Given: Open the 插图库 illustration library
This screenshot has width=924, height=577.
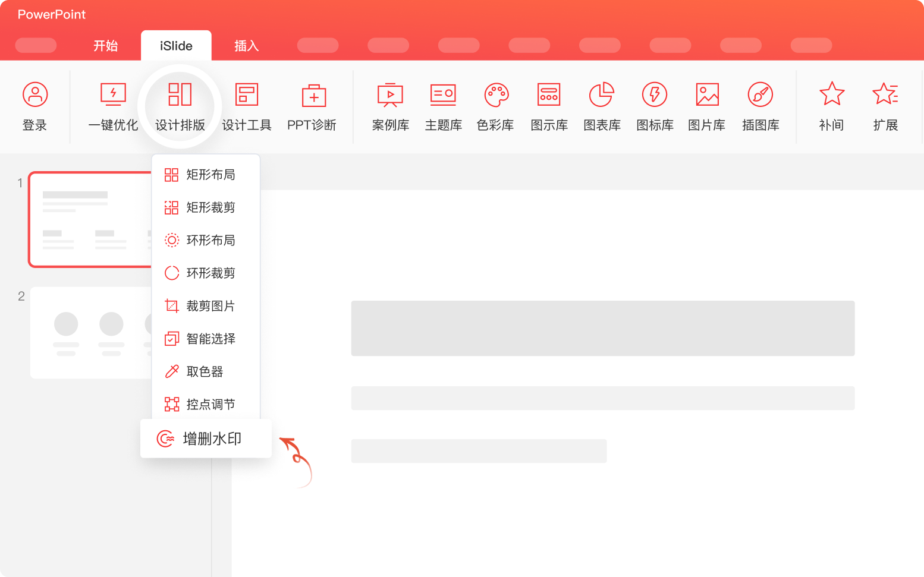Looking at the screenshot, I should (760, 106).
